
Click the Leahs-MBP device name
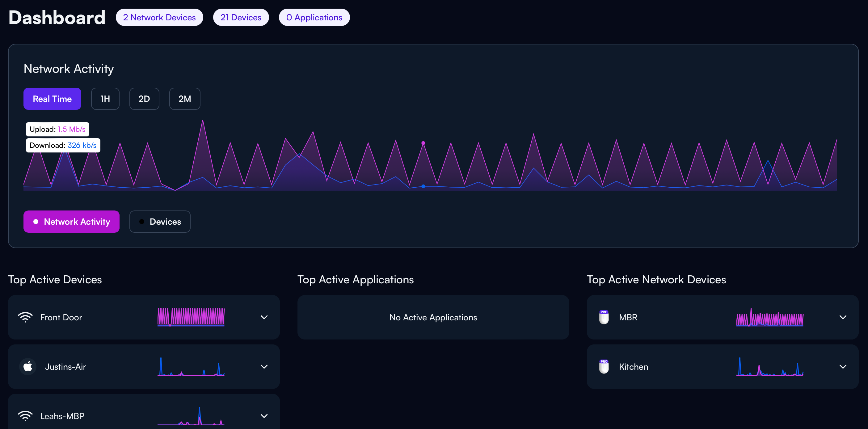(62, 416)
